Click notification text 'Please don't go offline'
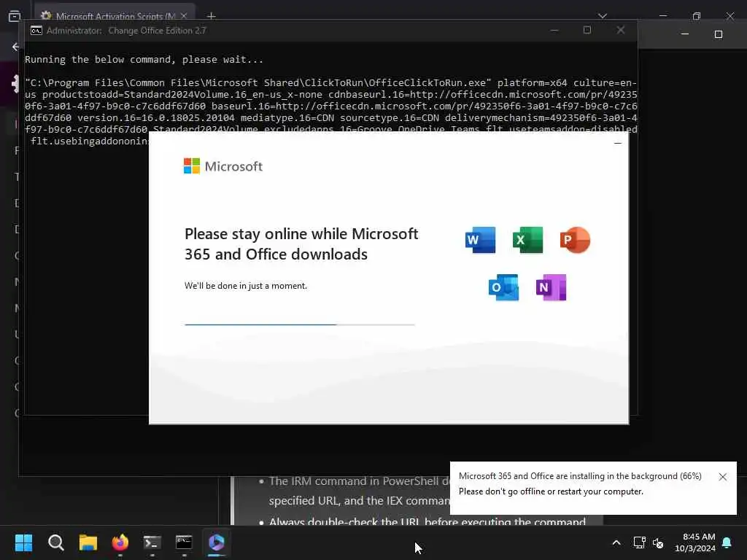This screenshot has height=560, width=747. (551, 491)
